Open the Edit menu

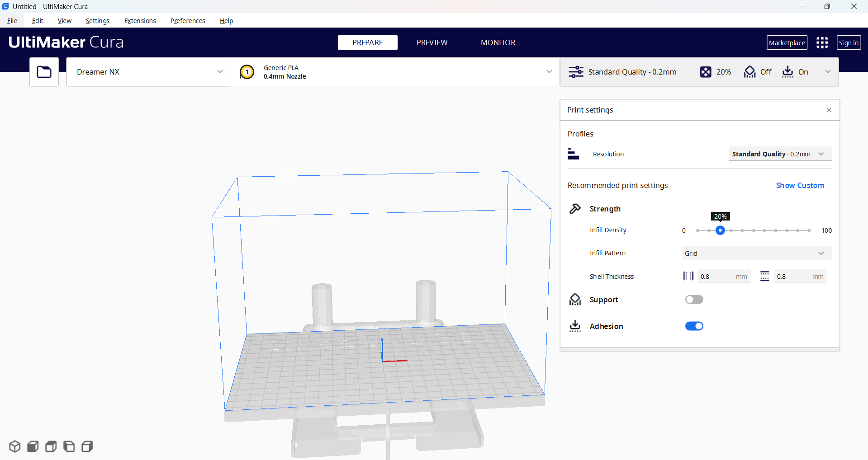coord(38,21)
